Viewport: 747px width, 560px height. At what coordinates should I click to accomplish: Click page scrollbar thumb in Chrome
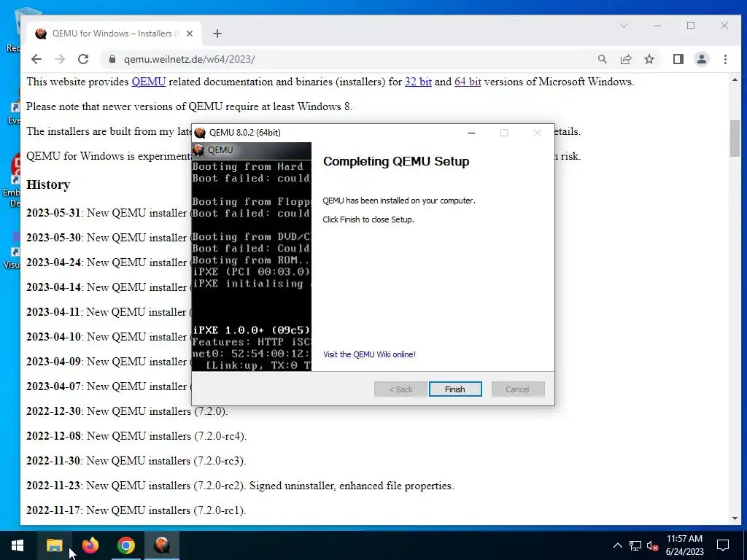735,138
